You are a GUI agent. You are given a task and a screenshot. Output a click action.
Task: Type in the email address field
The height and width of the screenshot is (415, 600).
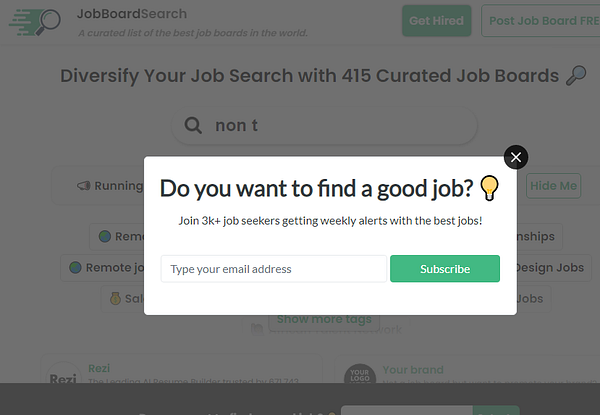tap(273, 269)
